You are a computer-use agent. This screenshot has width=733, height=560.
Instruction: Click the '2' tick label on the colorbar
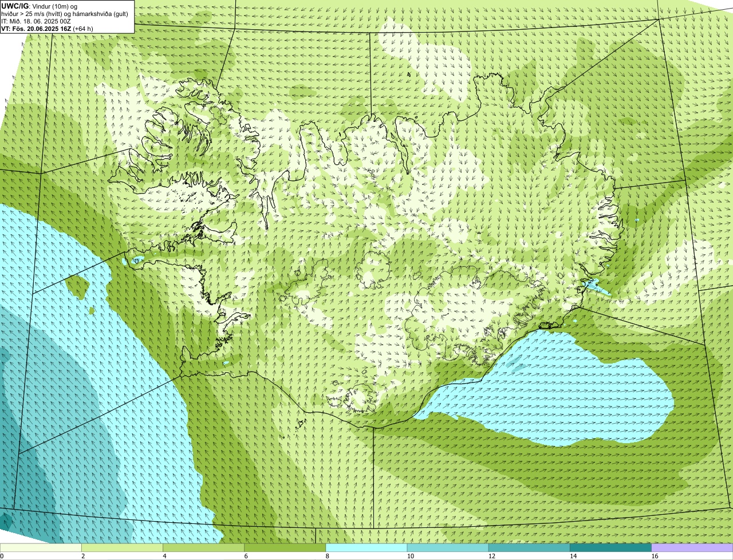pos(83,556)
